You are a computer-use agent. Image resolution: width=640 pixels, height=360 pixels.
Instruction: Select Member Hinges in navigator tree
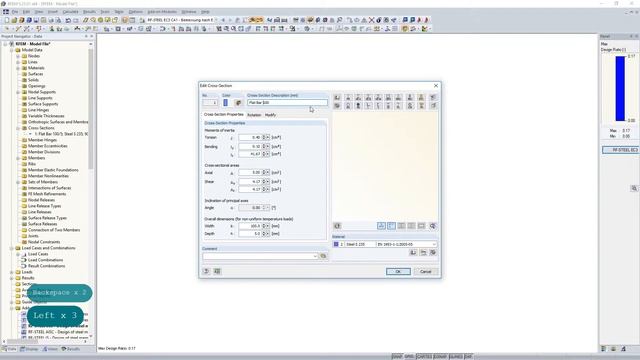(42, 140)
